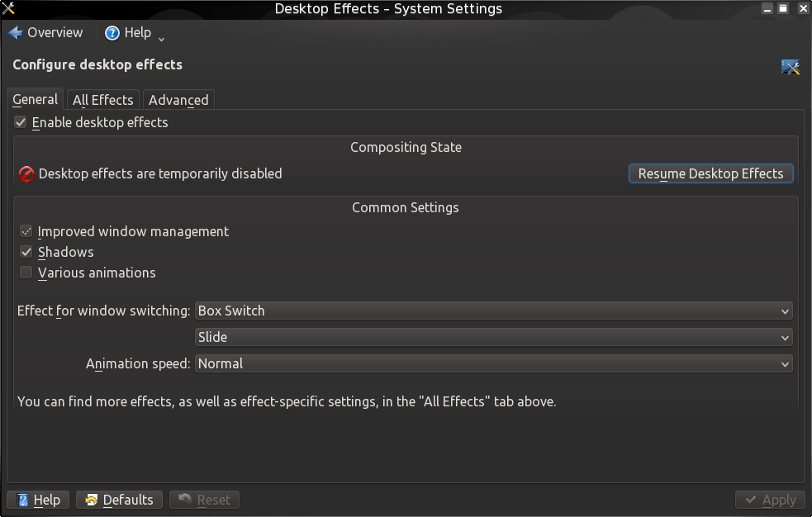Enable Various animations checkbox

pyautogui.click(x=26, y=273)
